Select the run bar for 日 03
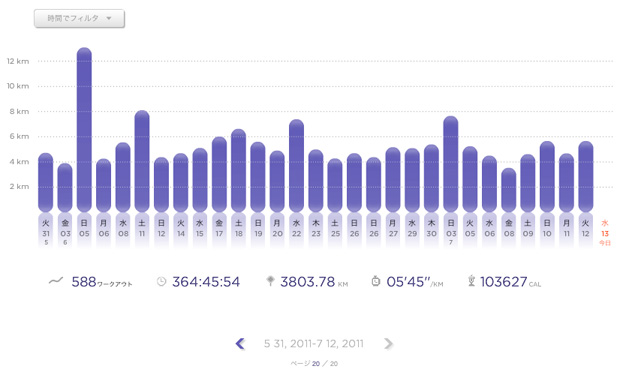 click(x=451, y=164)
